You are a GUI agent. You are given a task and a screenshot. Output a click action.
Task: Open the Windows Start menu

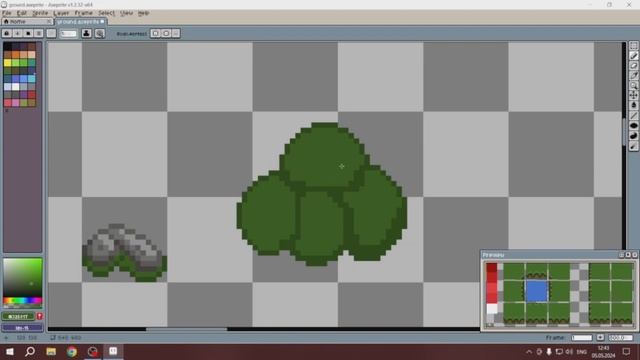[x=9, y=351]
